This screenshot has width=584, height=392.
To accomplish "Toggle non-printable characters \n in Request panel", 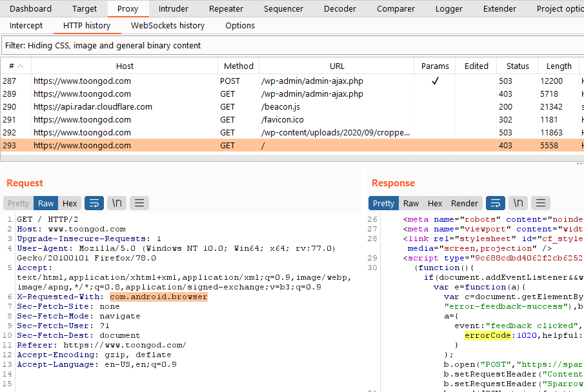I will (x=117, y=203).
